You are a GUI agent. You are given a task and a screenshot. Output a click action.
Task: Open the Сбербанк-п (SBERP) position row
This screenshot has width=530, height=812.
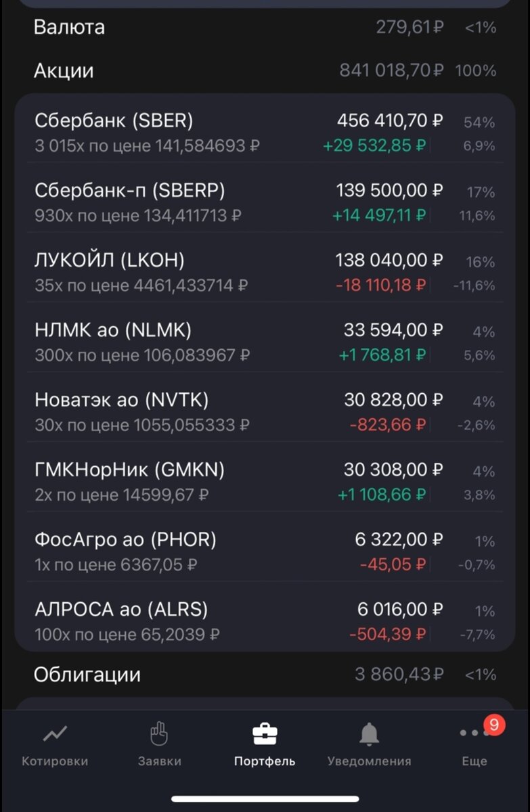(265, 202)
